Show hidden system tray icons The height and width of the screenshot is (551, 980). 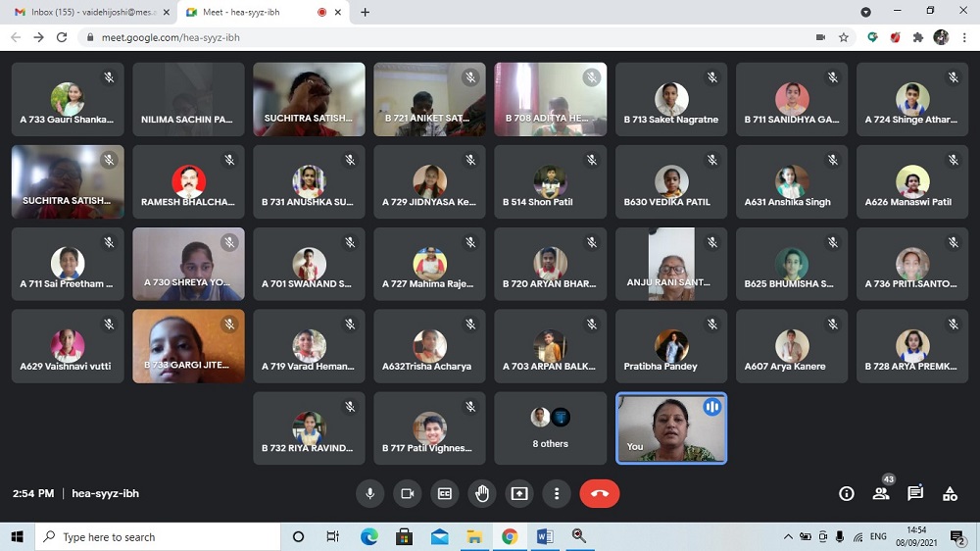[788, 537]
